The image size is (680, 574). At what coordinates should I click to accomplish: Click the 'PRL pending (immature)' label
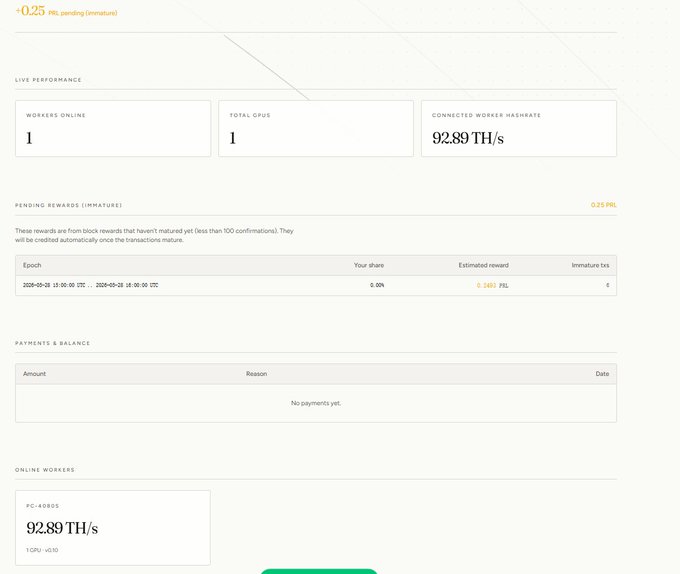82,13
